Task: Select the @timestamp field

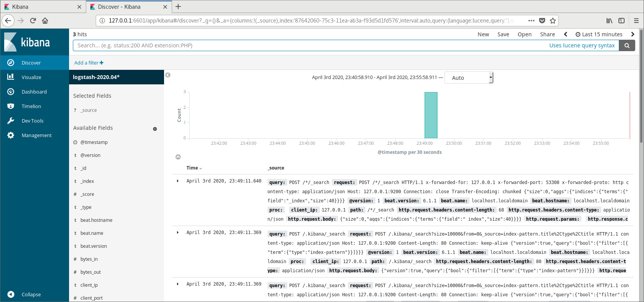Action: pyautogui.click(x=94, y=142)
